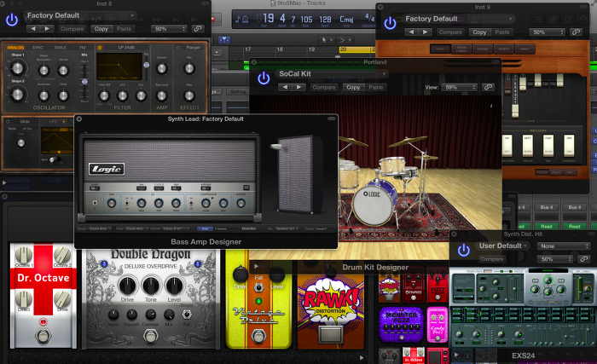Click the blue catch playhead button

224,39
